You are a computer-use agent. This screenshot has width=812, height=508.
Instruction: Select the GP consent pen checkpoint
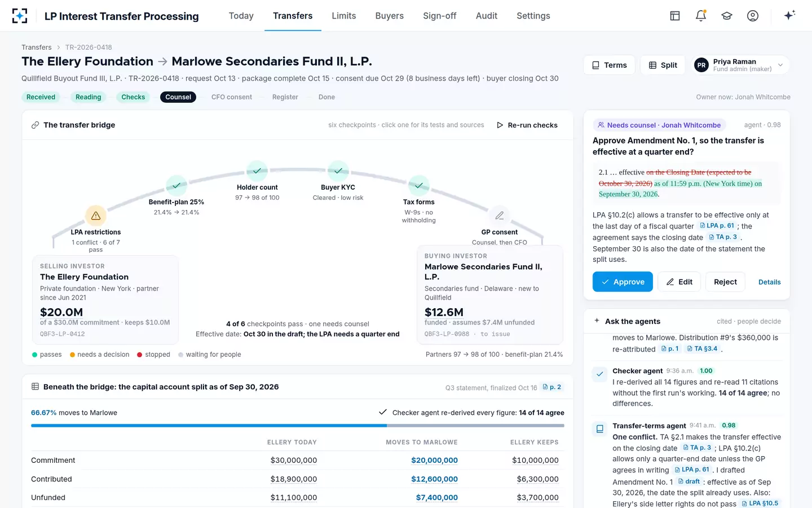(500, 216)
